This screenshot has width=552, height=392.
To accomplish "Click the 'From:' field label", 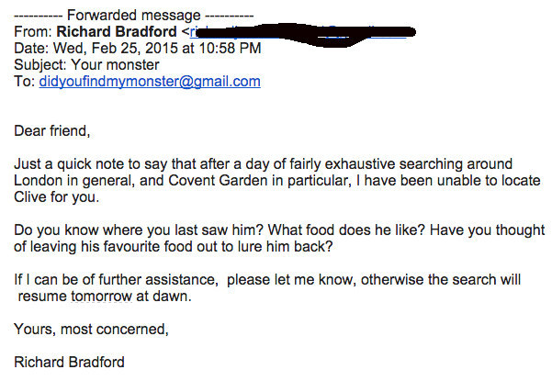I will click(x=33, y=31).
